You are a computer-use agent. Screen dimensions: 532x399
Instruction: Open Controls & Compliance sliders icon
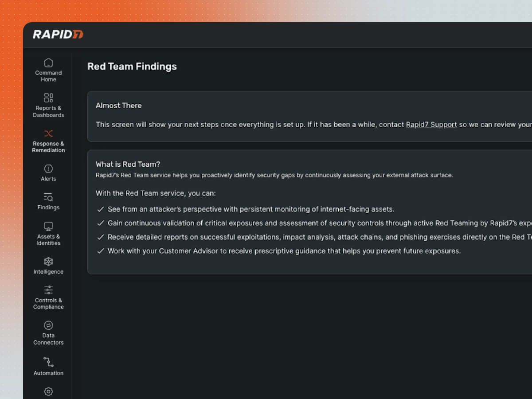pos(48,290)
